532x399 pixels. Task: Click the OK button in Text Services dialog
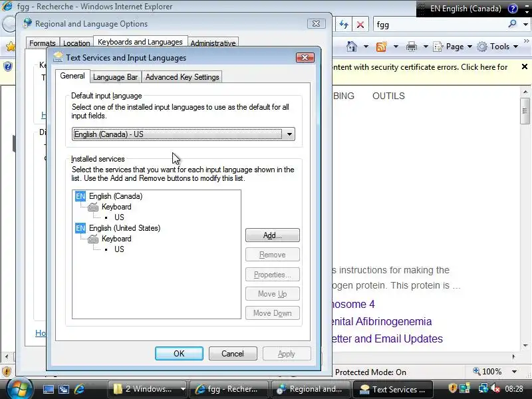tap(179, 354)
